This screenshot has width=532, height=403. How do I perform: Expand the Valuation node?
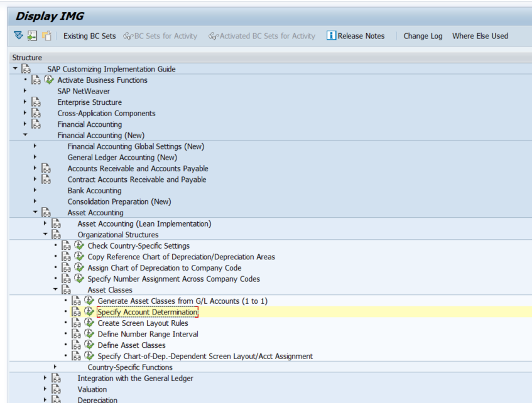click(x=45, y=389)
